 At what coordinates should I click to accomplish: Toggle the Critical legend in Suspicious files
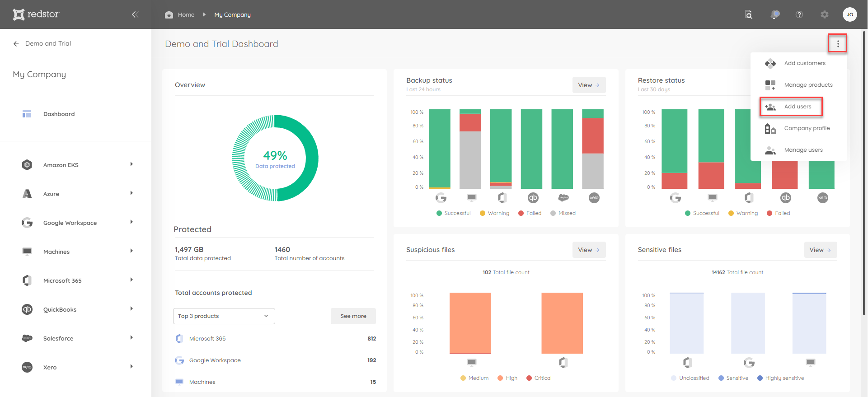click(539, 378)
